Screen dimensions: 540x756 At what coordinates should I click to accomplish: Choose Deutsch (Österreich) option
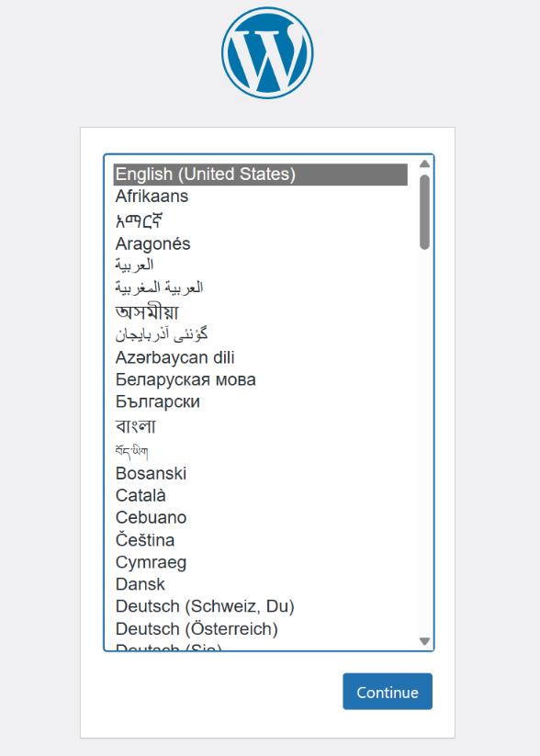point(261,629)
